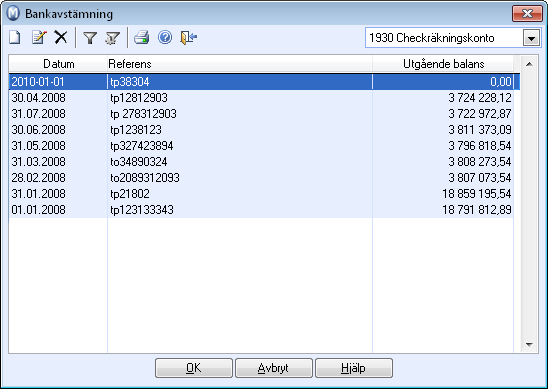Screen dimensions: 548x389
Task: Click the list scrollbar up arrow
Action: click(x=529, y=64)
